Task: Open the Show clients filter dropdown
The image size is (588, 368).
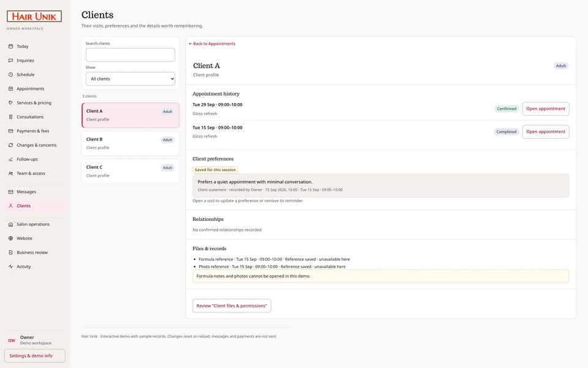Action: pyautogui.click(x=130, y=79)
